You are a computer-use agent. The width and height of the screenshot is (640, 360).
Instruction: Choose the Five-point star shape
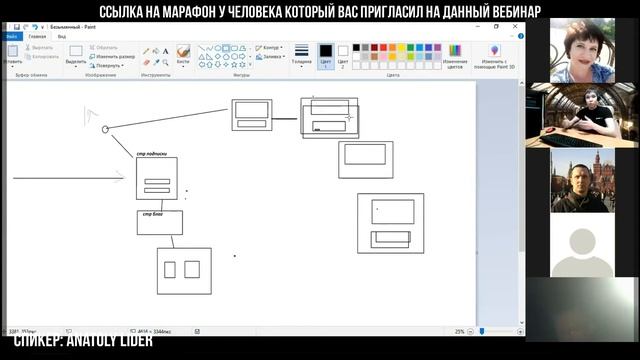click(234, 64)
